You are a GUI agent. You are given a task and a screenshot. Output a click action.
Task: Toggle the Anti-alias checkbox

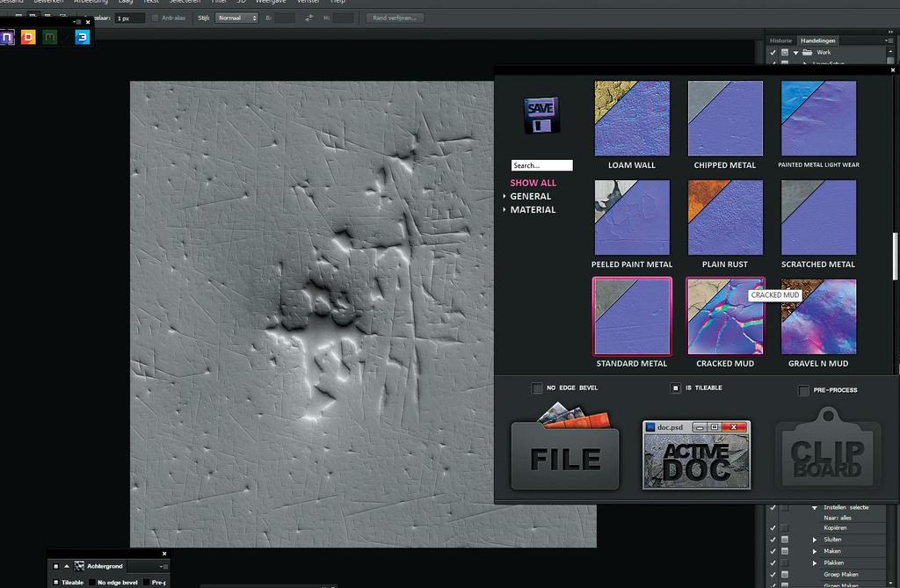tap(155, 18)
